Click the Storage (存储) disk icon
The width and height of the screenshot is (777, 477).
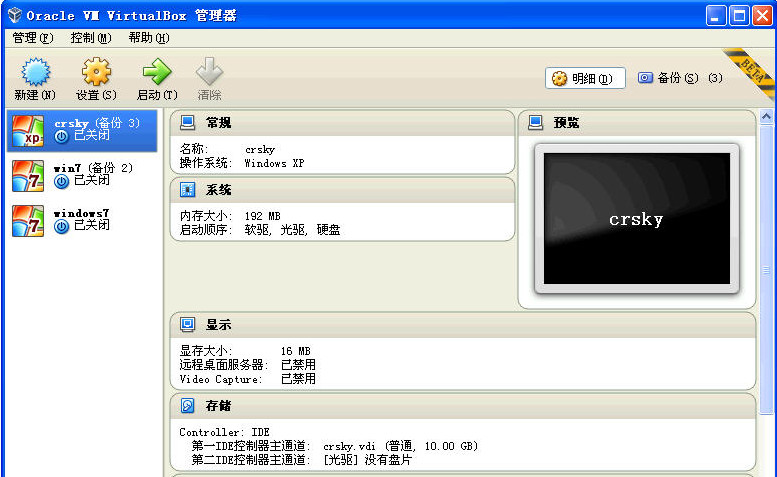[187, 406]
